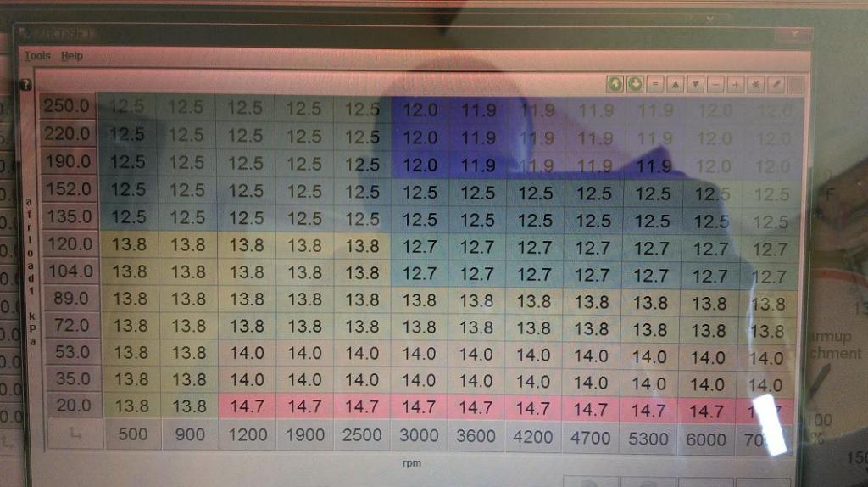Open the Help menu
868x487 pixels.
pos(72,56)
